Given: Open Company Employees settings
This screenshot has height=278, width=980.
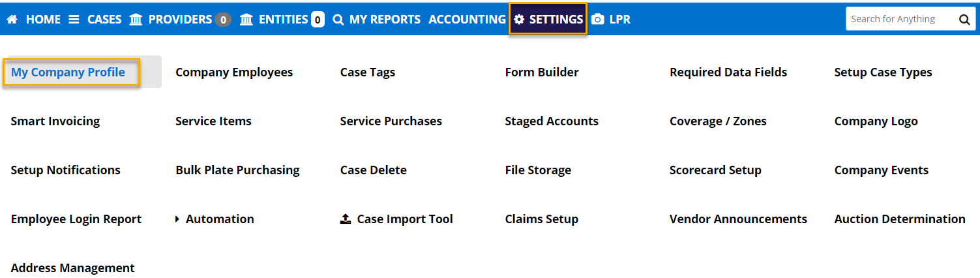Looking at the screenshot, I should pos(234,72).
